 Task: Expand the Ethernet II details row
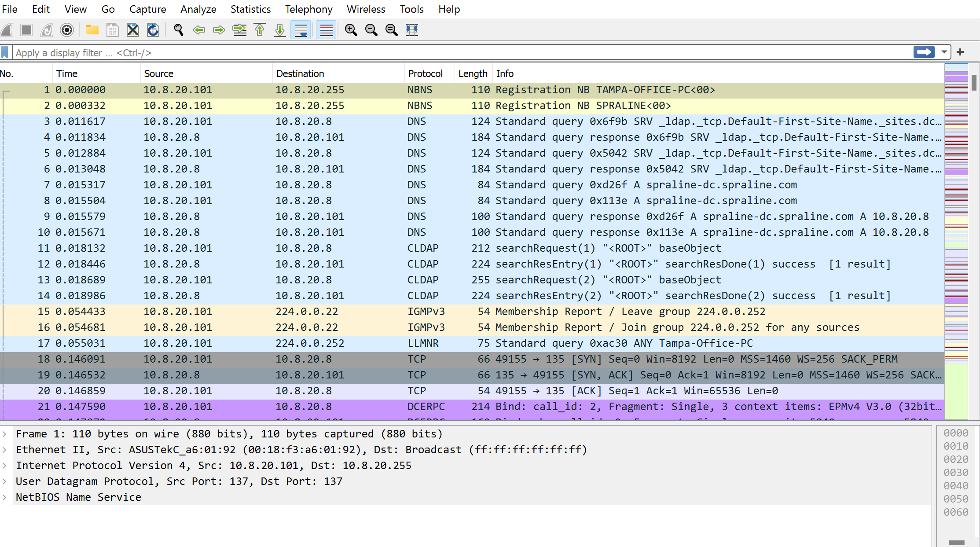(5, 450)
